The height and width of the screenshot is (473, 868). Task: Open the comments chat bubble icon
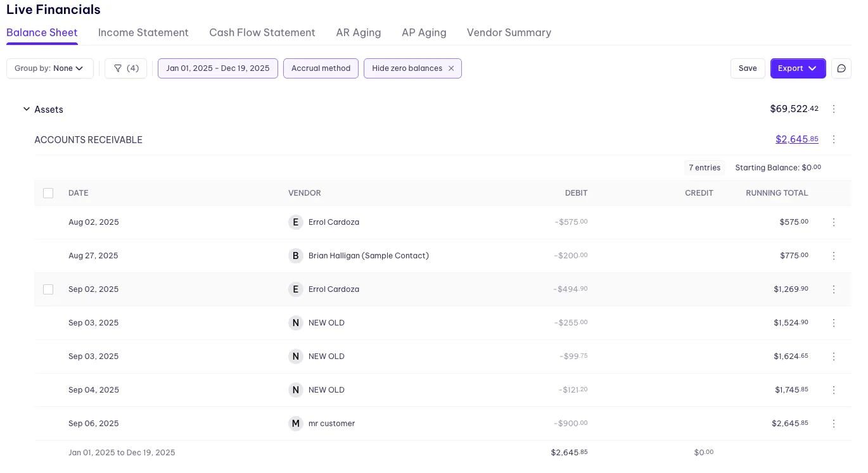click(x=841, y=68)
